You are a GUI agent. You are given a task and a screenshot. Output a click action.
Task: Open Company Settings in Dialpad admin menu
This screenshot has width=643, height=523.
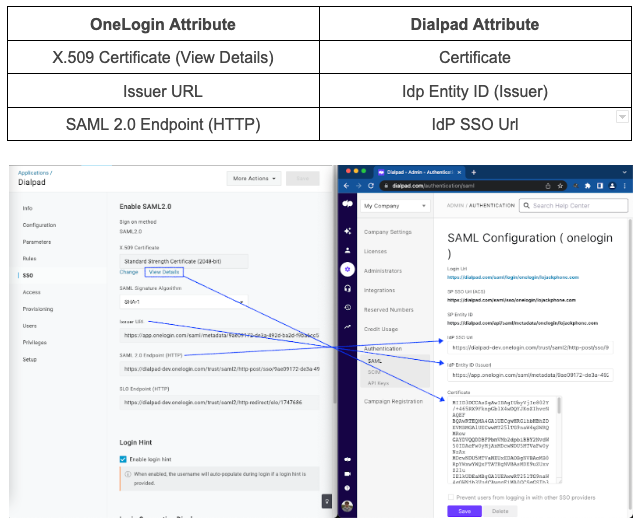point(388,232)
